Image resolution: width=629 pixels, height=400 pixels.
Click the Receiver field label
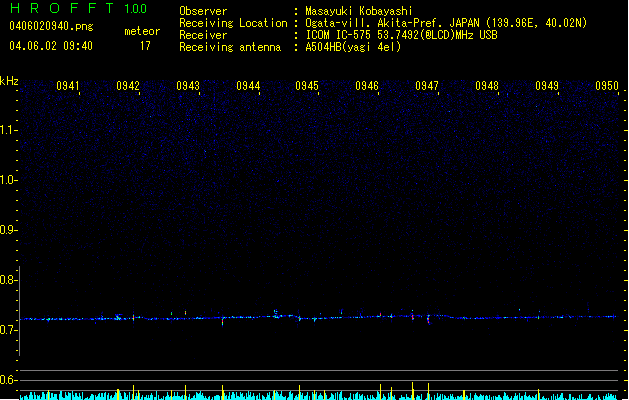point(203,35)
